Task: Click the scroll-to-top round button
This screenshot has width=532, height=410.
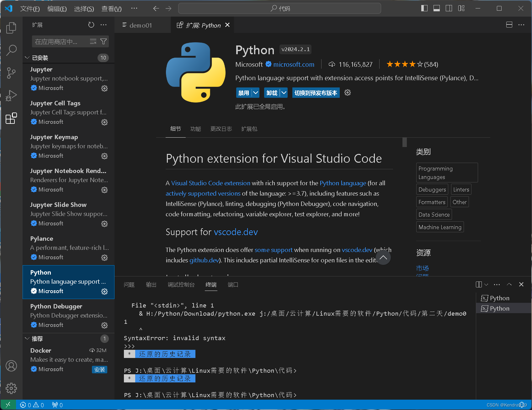Action: 383,258
